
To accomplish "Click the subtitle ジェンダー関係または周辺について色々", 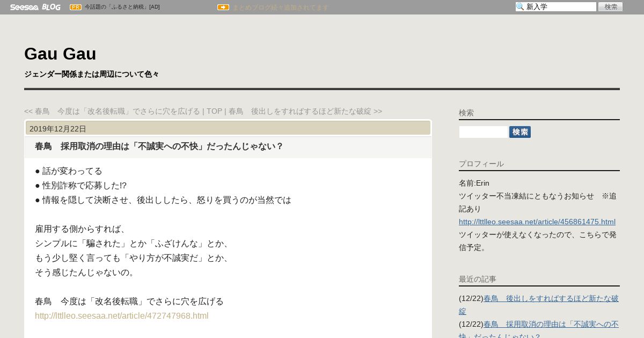I will [92, 74].
